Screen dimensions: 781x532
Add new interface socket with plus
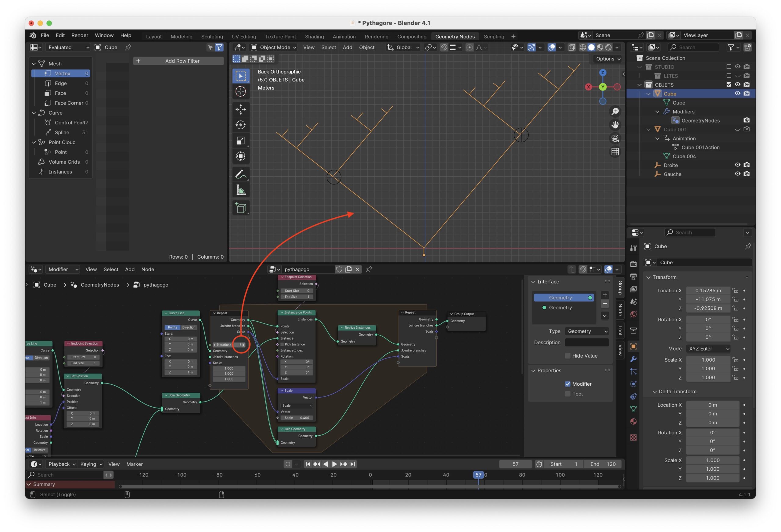(605, 295)
